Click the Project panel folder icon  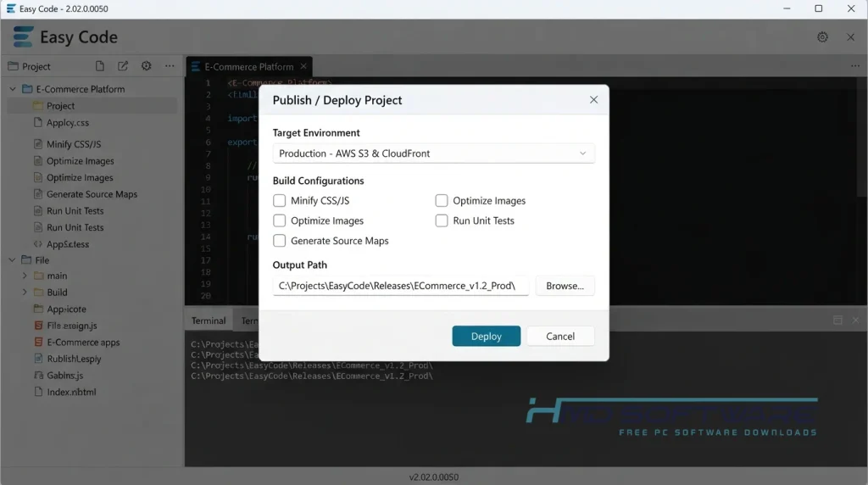(x=13, y=66)
